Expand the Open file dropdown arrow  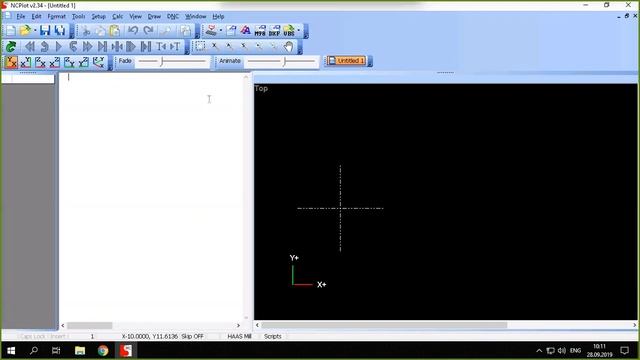pos(35,31)
